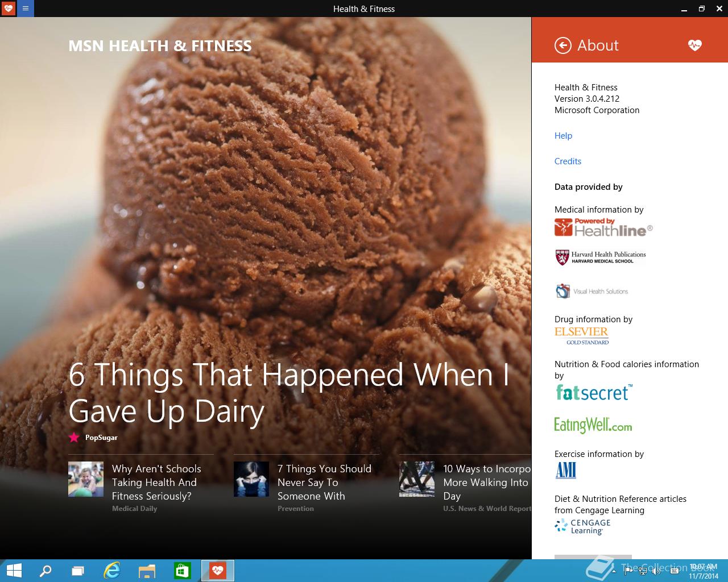The width and height of the screenshot is (728, 582).
Task: Open the Credits link
Action: 568,161
